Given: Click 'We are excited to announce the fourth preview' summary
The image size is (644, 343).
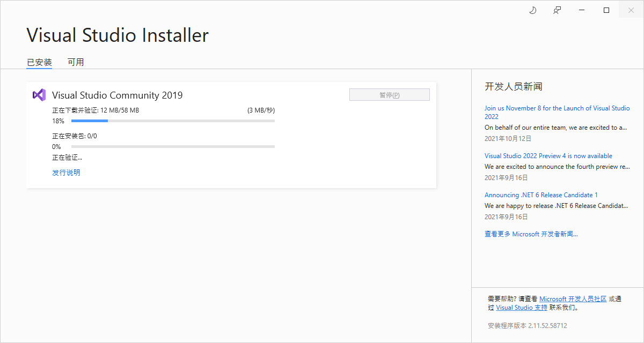Looking at the screenshot, I should click(557, 167).
